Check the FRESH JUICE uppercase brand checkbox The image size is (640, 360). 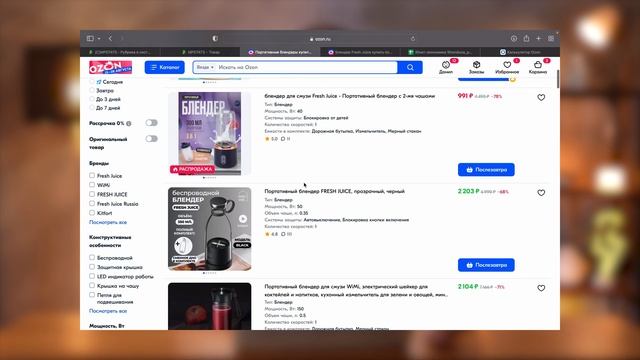[92, 194]
